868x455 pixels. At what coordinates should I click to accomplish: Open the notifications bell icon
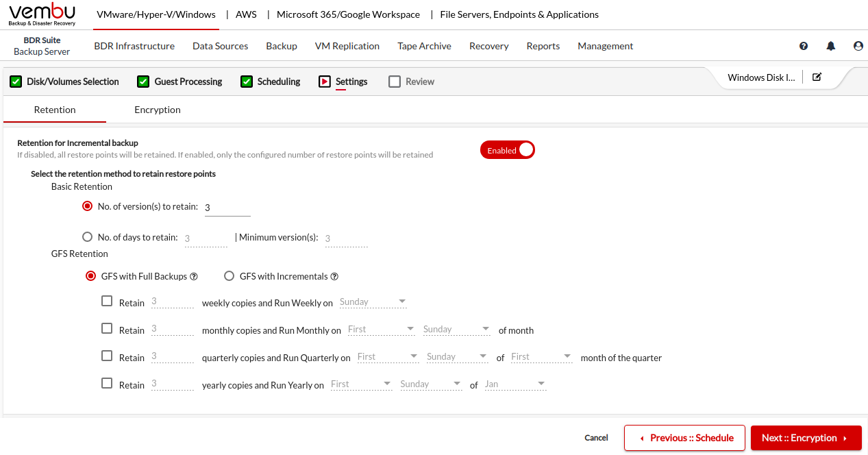[831, 46]
